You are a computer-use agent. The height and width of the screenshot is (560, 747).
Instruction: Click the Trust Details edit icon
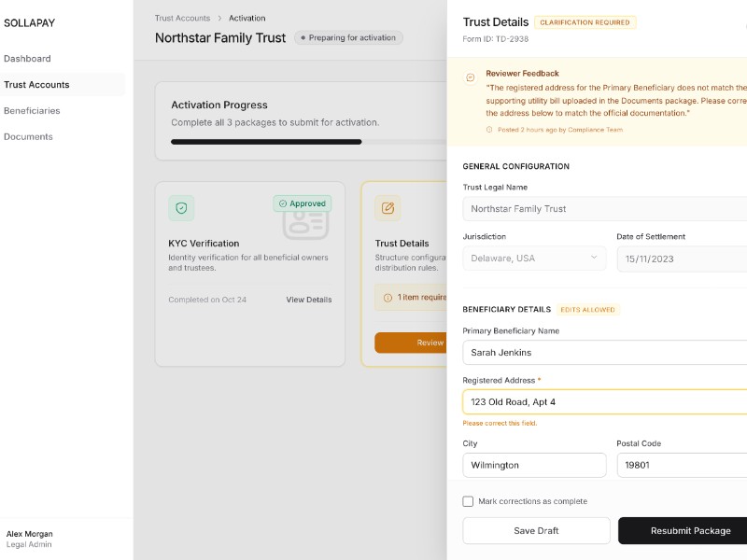point(388,208)
